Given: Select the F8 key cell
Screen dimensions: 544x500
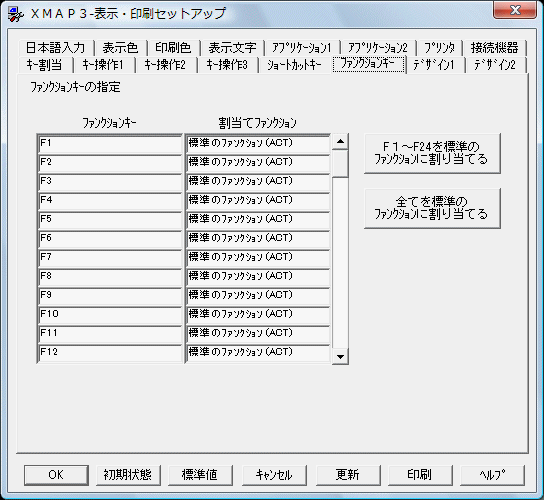Looking at the screenshot, I should [x=110, y=277].
